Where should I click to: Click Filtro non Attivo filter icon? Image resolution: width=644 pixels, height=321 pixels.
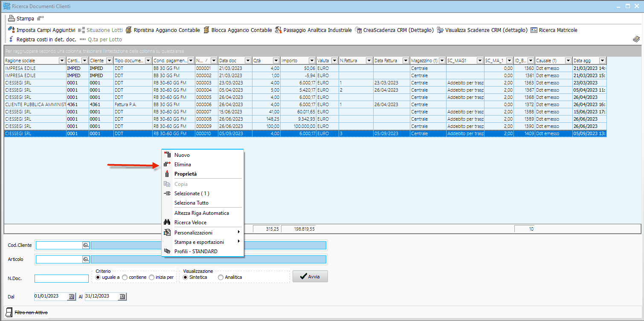click(9, 312)
